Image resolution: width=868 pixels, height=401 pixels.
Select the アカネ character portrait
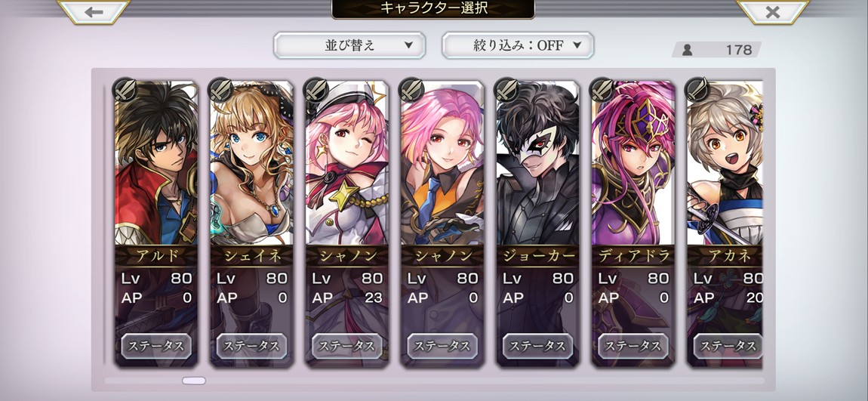tap(725, 163)
